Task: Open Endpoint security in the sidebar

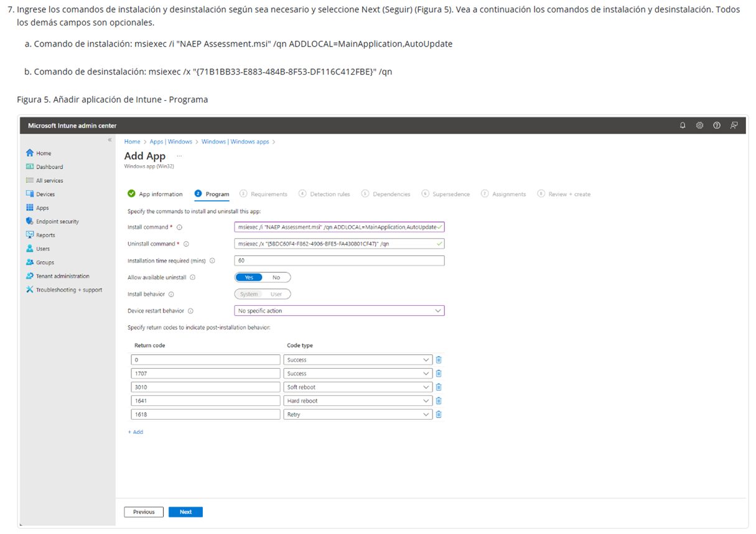Action: click(57, 222)
